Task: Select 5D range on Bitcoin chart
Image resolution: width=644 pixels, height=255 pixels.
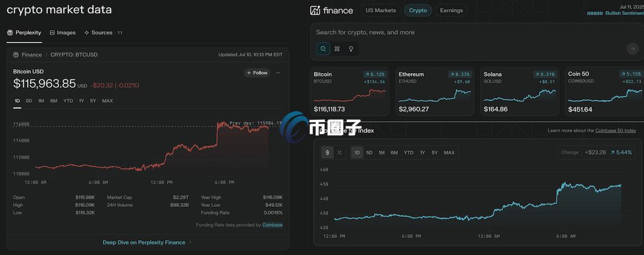Action: coord(29,101)
